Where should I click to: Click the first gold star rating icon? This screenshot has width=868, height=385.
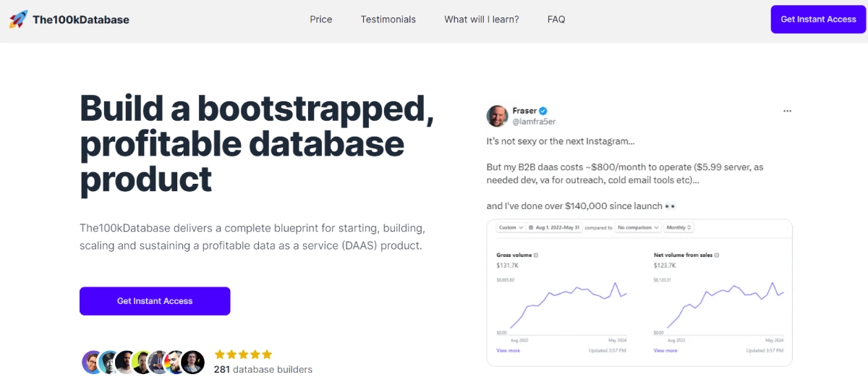pos(220,355)
